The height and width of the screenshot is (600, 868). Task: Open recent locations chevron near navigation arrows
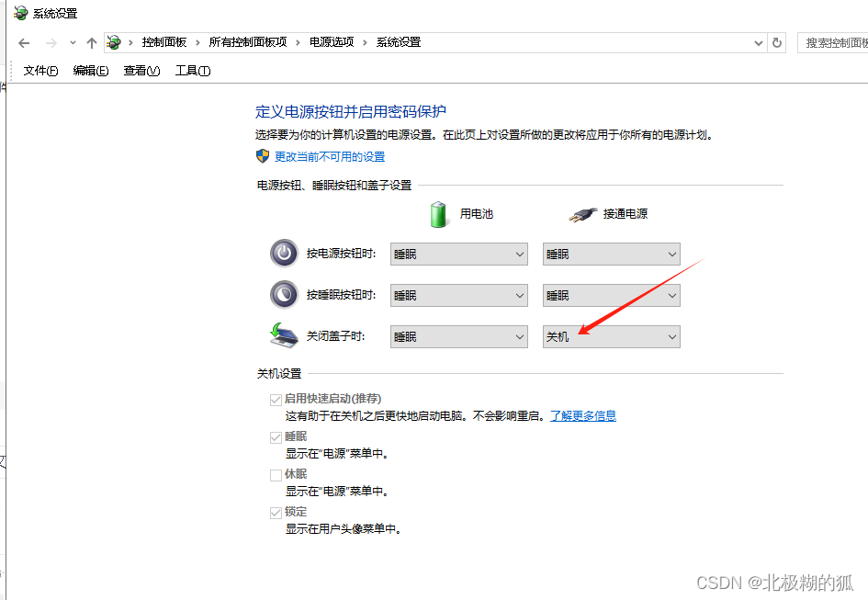tap(73, 42)
